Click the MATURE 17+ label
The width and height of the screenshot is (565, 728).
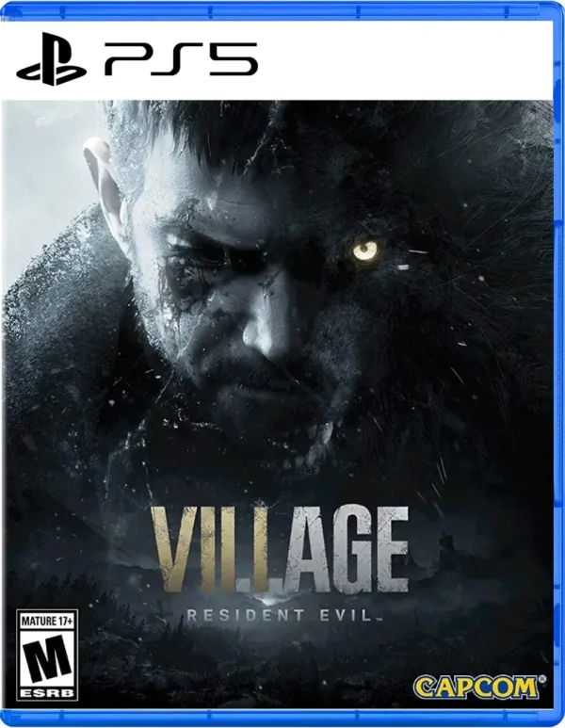46,621
